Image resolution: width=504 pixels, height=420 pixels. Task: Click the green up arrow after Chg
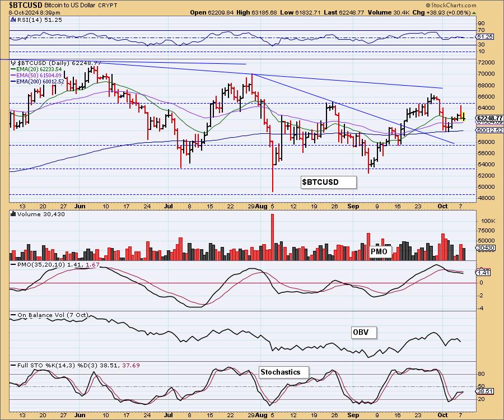point(474,13)
